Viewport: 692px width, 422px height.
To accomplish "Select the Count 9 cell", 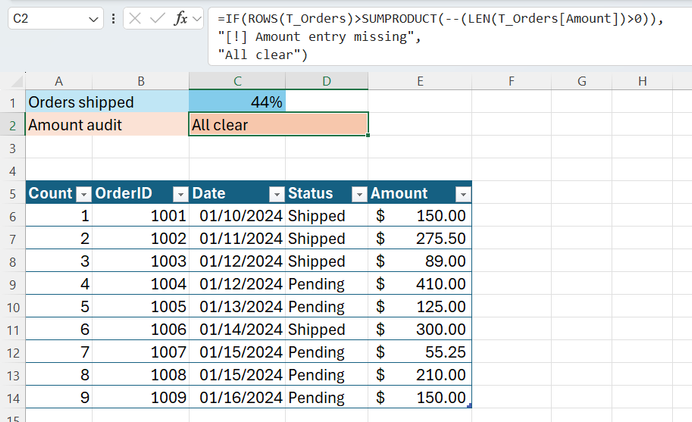I will (59, 398).
